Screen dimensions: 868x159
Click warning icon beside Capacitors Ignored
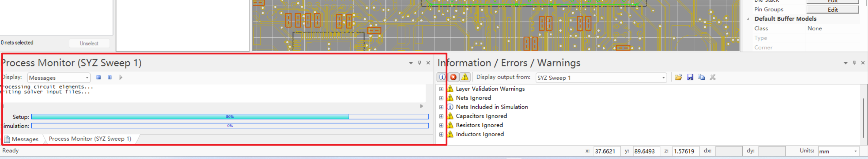pyautogui.click(x=450, y=116)
